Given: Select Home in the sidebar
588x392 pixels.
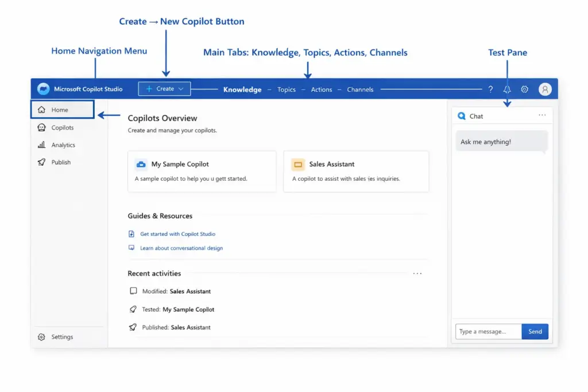Looking at the screenshot, I should coord(63,110).
